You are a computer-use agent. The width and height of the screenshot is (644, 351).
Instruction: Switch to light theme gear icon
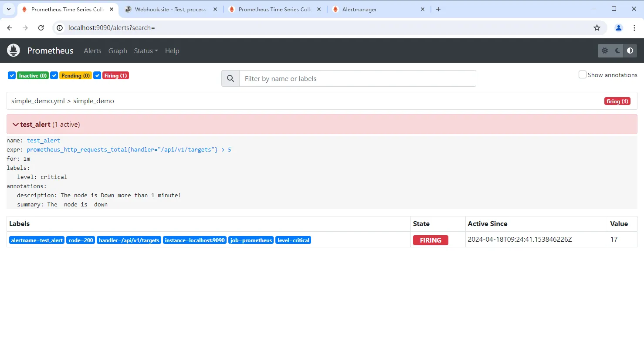coord(605,51)
